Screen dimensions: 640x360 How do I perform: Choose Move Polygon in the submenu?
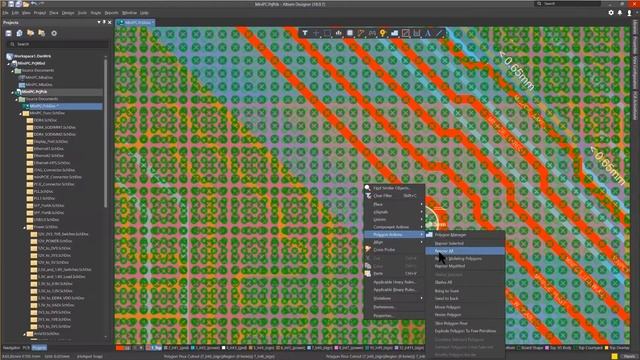[x=465, y=307]
